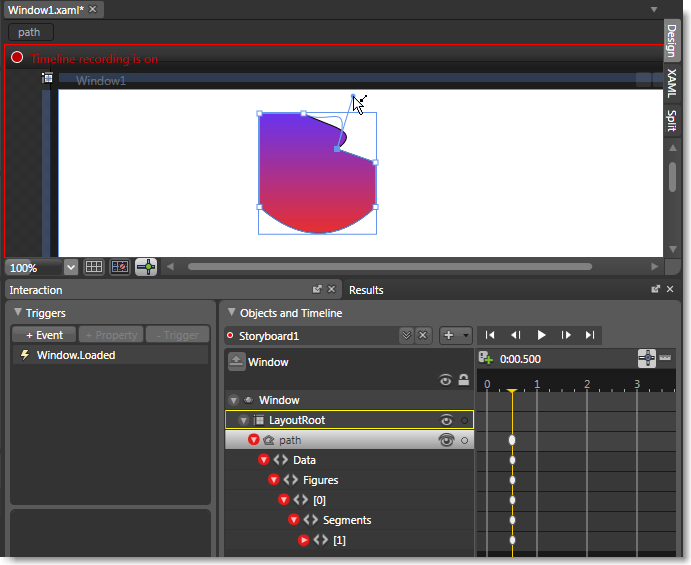Select the path row
Viewport: 691px width, 565px height.
tap(349, 440)
